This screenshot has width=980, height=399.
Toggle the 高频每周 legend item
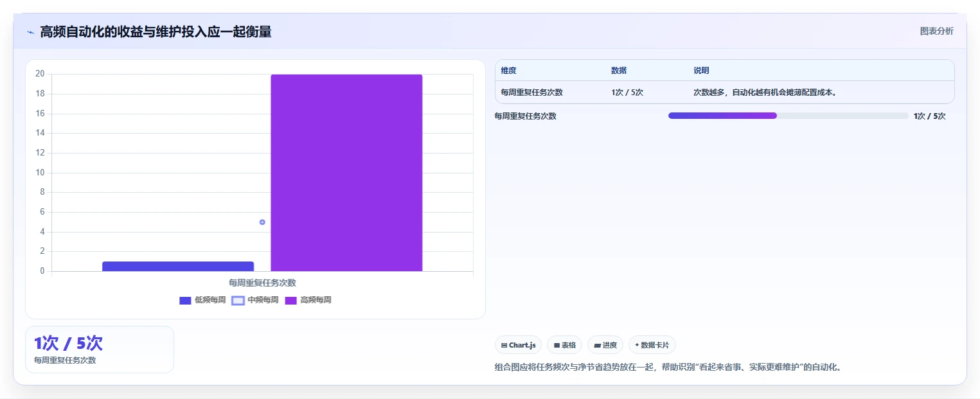pos(308,300)
